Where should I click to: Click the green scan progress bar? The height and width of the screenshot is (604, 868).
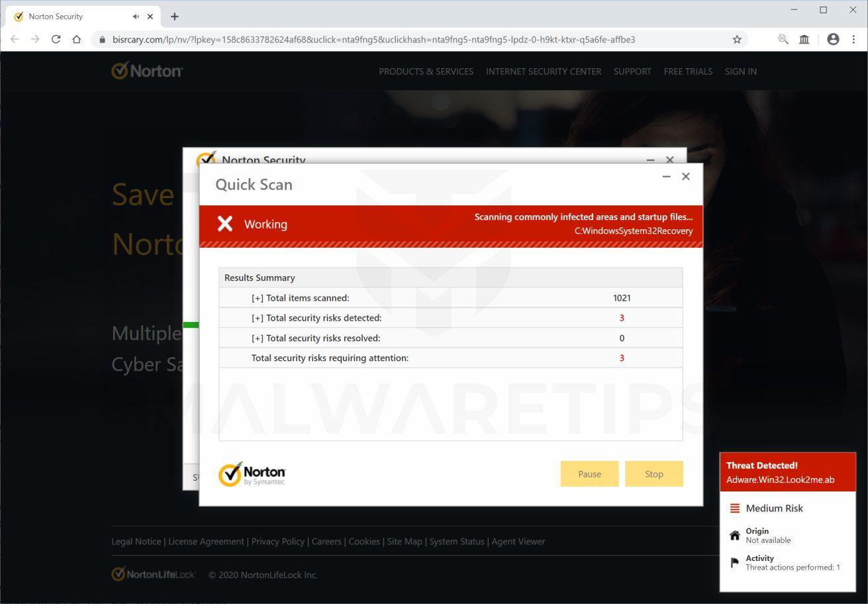[191, 325]
